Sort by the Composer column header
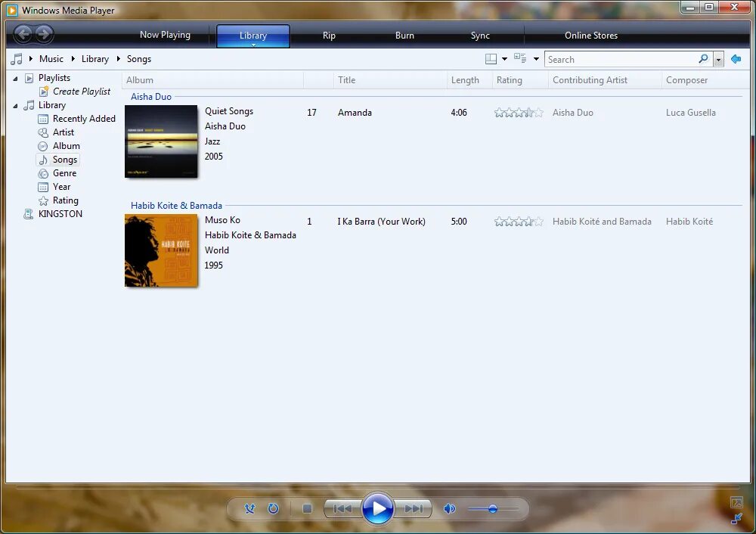 [x=705, y=80]
